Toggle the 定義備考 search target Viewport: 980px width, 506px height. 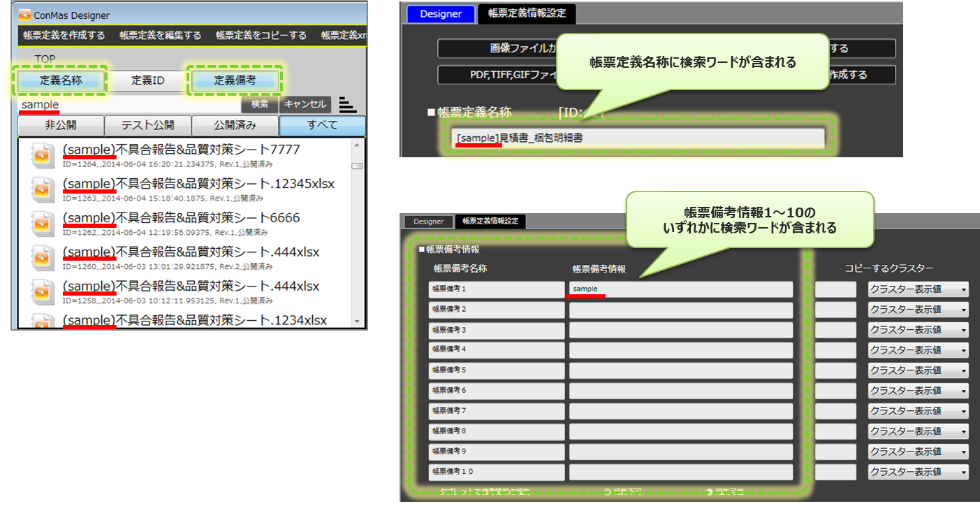235,80
